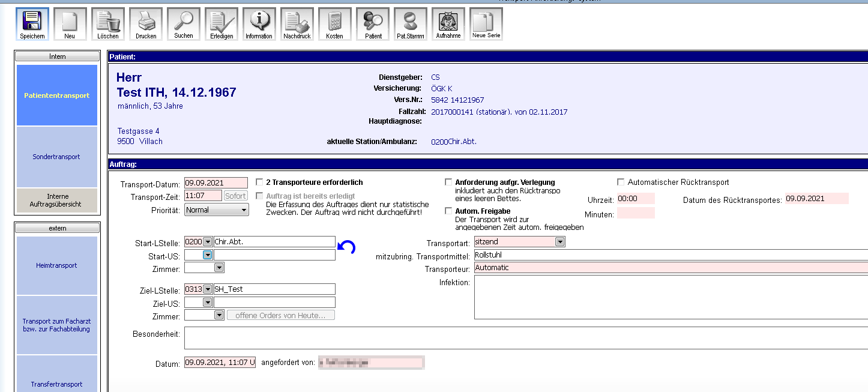Click the extern section header

pyautogui.click(x=58, y=228)
